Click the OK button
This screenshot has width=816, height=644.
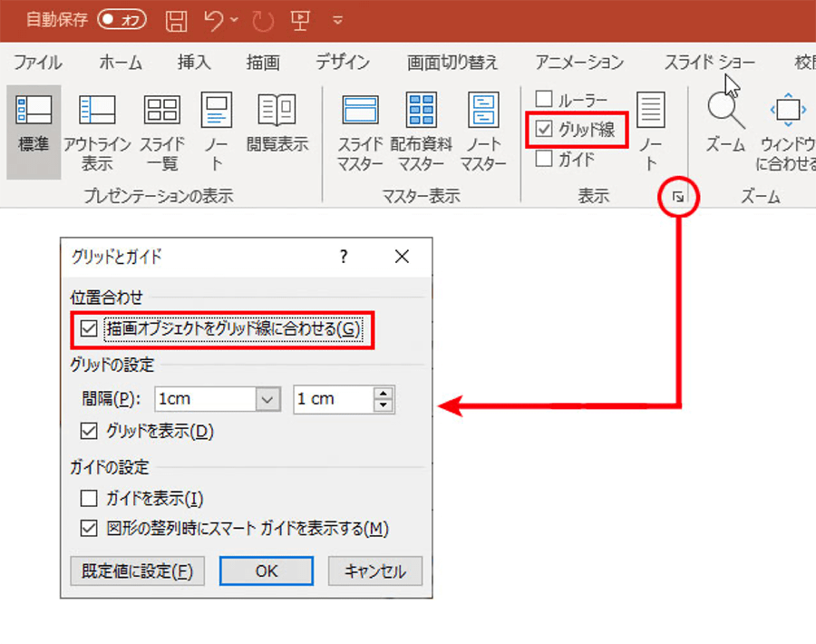pyautogui.click(x=267, y=571)
